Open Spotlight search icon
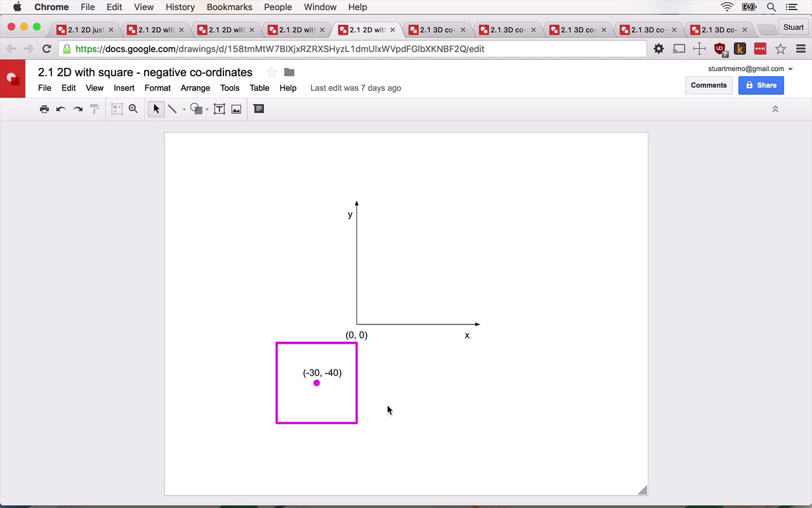 tap(771, 7)
